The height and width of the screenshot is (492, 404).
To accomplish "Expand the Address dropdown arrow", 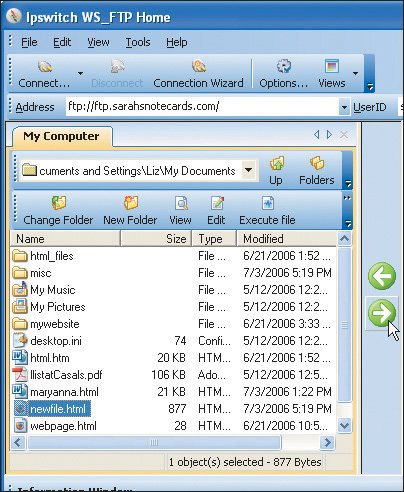I will coord(344,107).
